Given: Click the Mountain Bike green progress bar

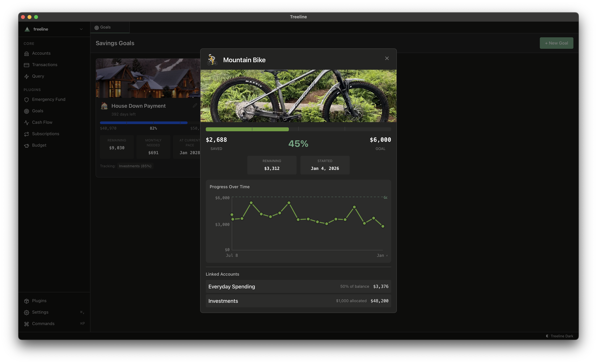Looking at the screenshot, I should 247,129.
